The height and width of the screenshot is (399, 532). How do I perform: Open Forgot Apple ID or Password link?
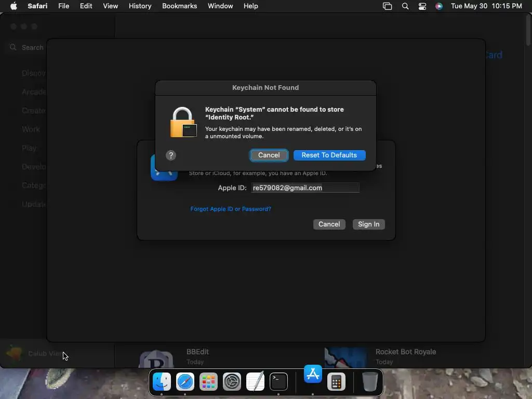pos(231,209)
